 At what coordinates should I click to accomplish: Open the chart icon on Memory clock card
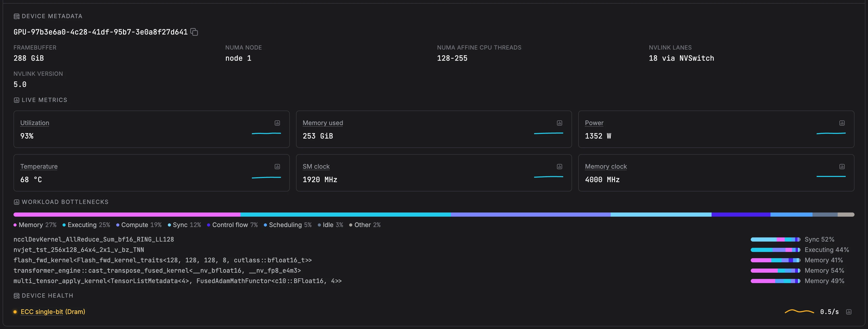[x=842, y=167]
